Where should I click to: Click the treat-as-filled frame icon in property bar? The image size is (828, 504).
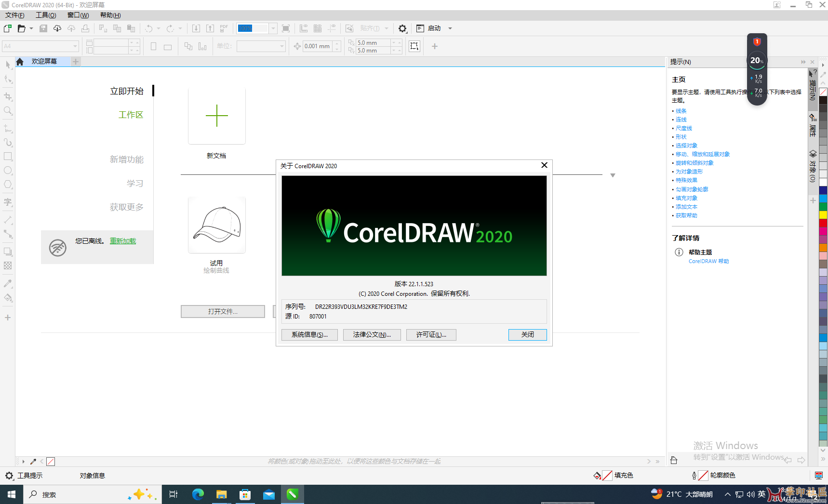(x=414, y=46)
